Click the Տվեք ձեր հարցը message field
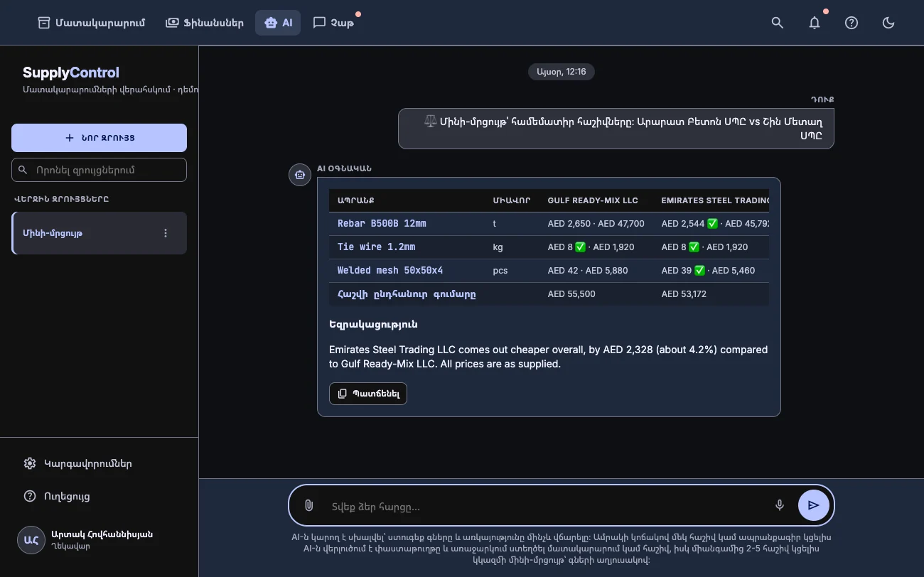Image resolution: width=924 pixels, height=577 pixels. 547,507
